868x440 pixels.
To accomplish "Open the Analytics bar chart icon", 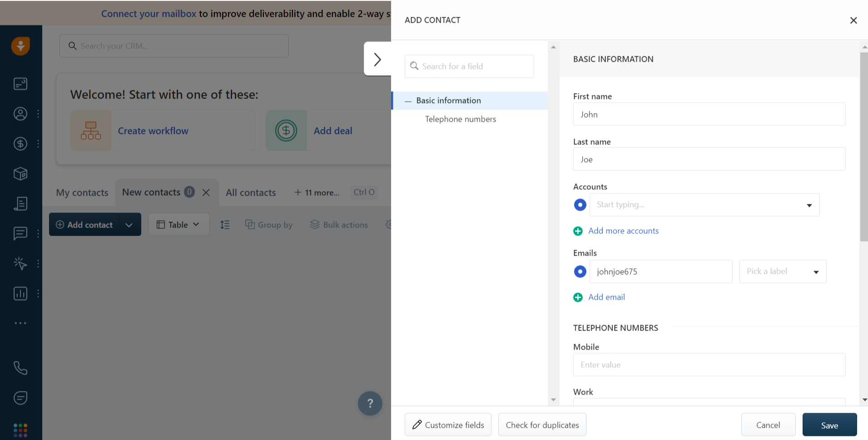I will click(20, 293).
